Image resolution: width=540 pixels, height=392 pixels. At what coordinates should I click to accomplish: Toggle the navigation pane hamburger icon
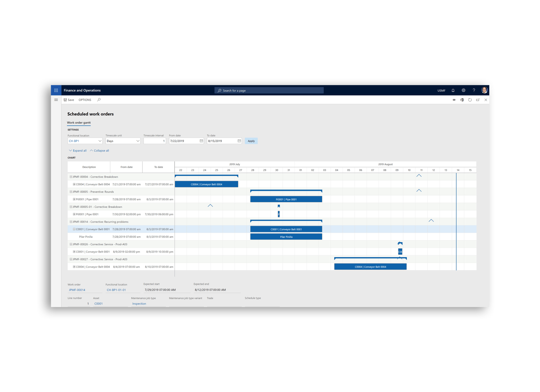56,100
